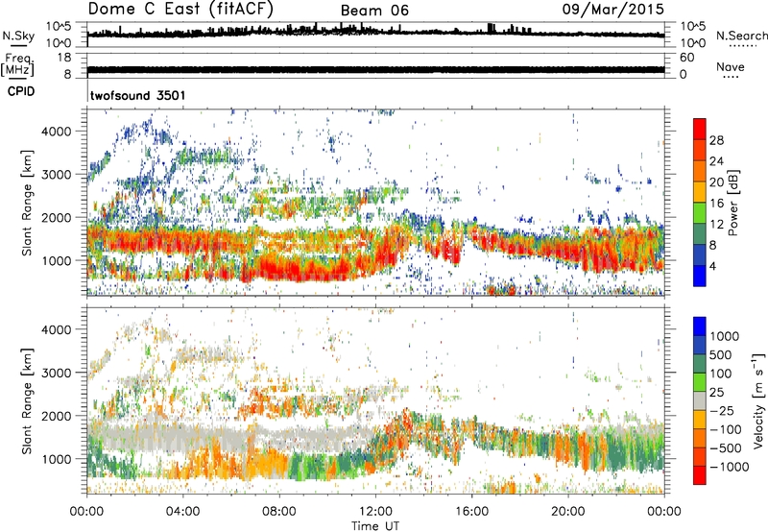Click the frequency band trace
The height and width of the screenshot is (532, 768).
point(375,69)
